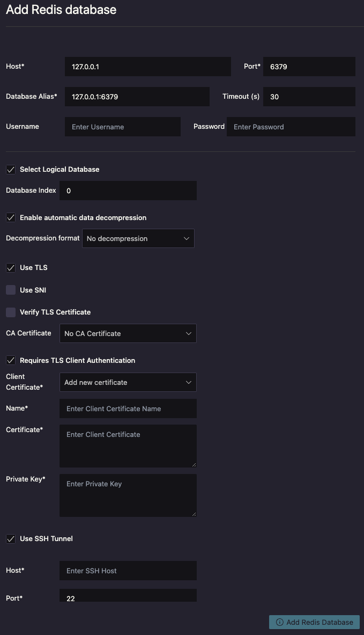
Task: Open the Decompression format dropdown
Action: click(138, 239)
